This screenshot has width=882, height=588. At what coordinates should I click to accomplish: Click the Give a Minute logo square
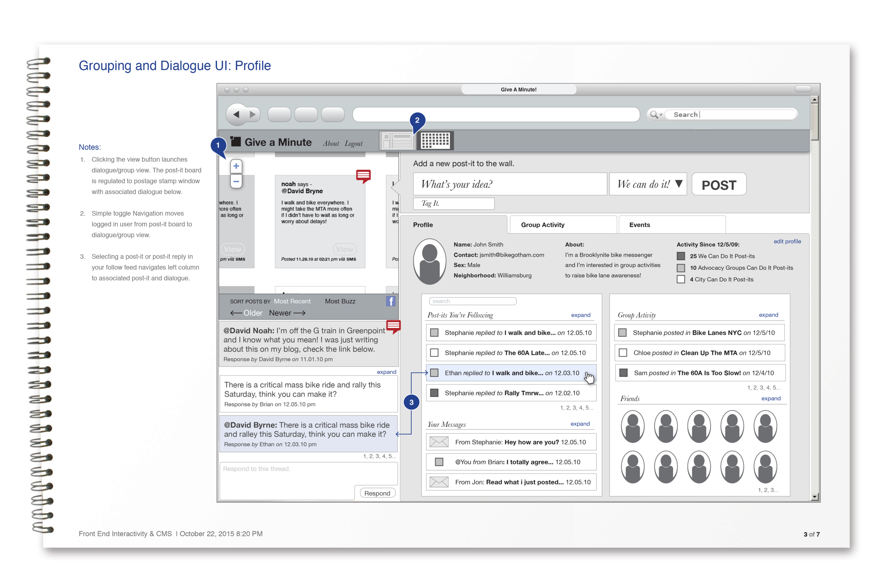(235, 141)
